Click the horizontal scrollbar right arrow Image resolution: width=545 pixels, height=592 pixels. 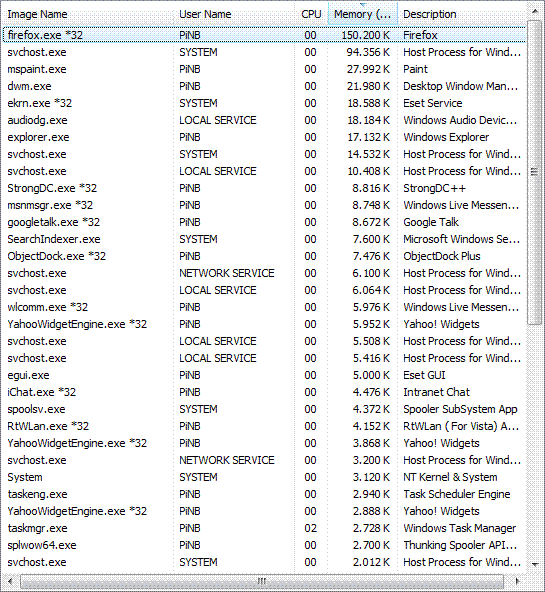click(517, 581)
